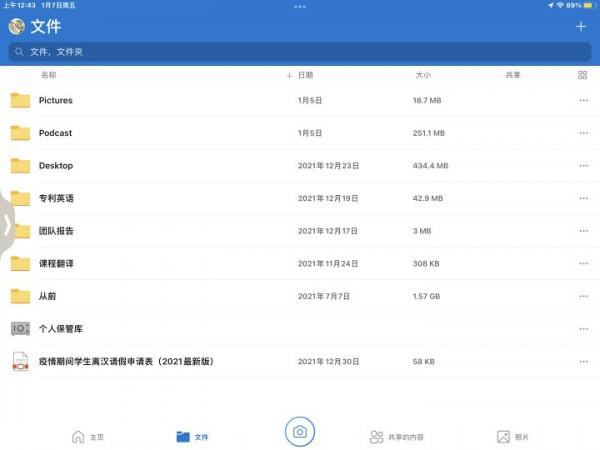Select the 文件 files tab
Viewport: 600px width, 450px height.
pyautogui.click(x=192, y=437)
